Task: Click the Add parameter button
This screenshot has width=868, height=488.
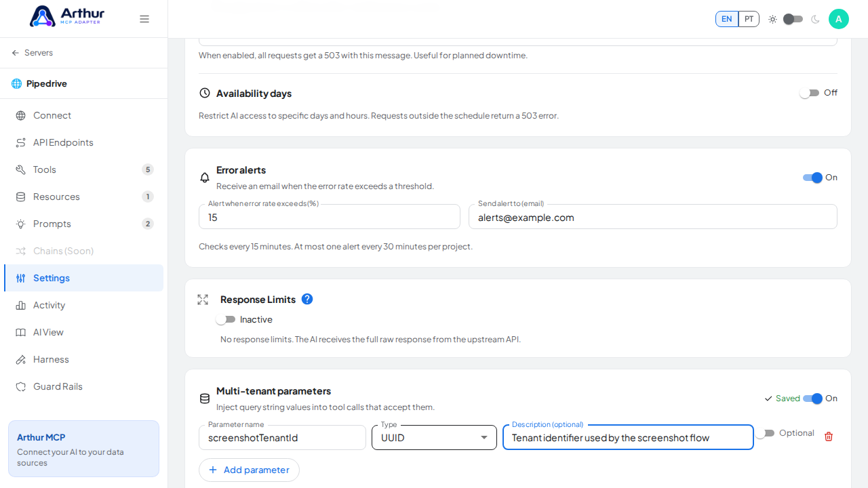Action: click(x=249, y=470)
